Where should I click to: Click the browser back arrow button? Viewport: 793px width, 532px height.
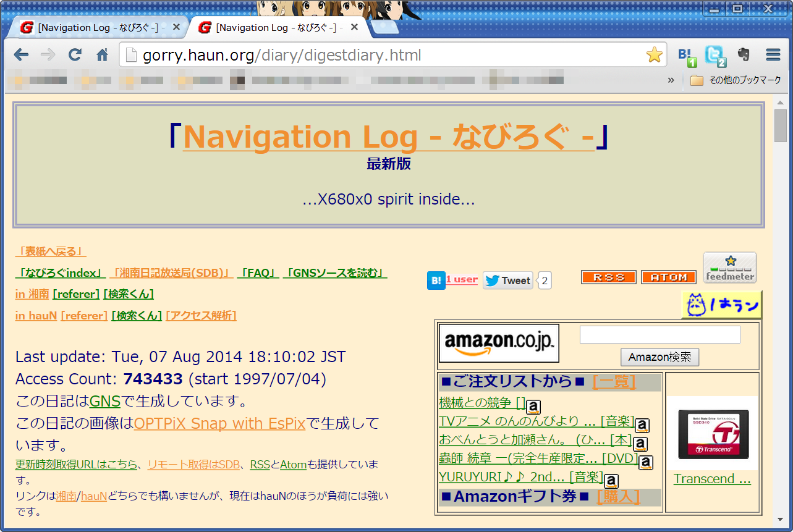(21, 55)
